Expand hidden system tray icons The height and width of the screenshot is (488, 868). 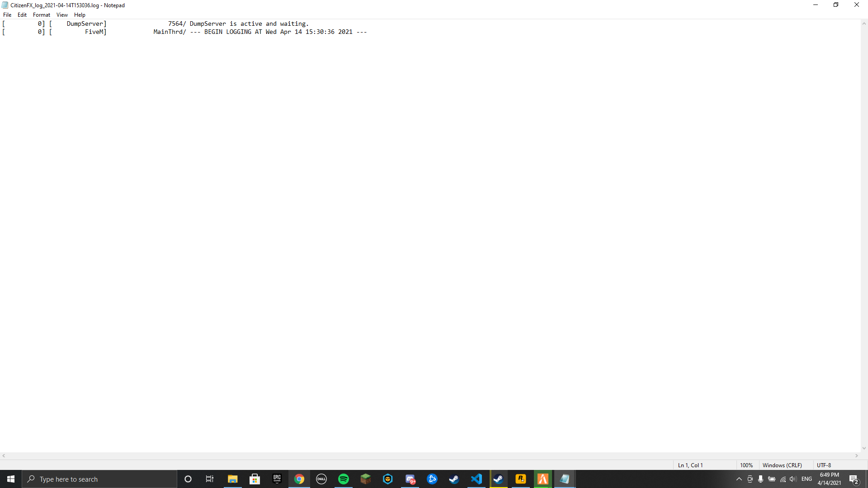(x=738, y=479)
